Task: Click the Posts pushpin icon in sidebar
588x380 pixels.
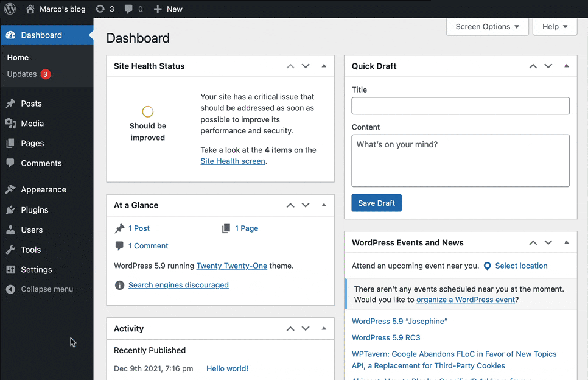Action: tap(10, 104)
